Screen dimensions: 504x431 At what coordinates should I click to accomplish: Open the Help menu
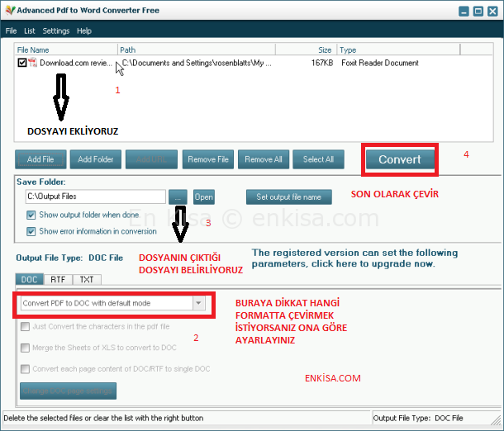coord(84,31)
